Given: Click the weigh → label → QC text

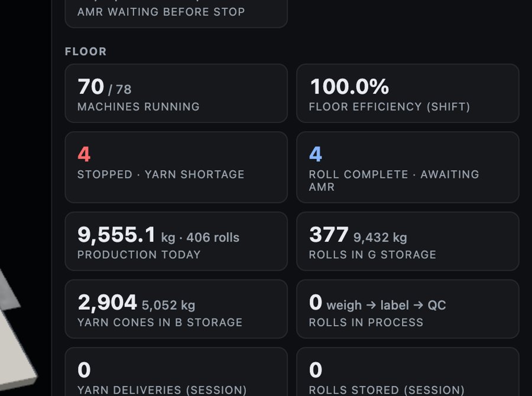Looking at the screenshot, I should coord(386,305).
